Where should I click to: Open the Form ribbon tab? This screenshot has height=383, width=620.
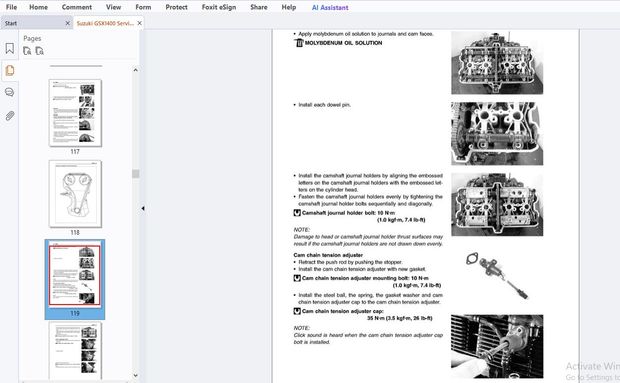(143, 7)
